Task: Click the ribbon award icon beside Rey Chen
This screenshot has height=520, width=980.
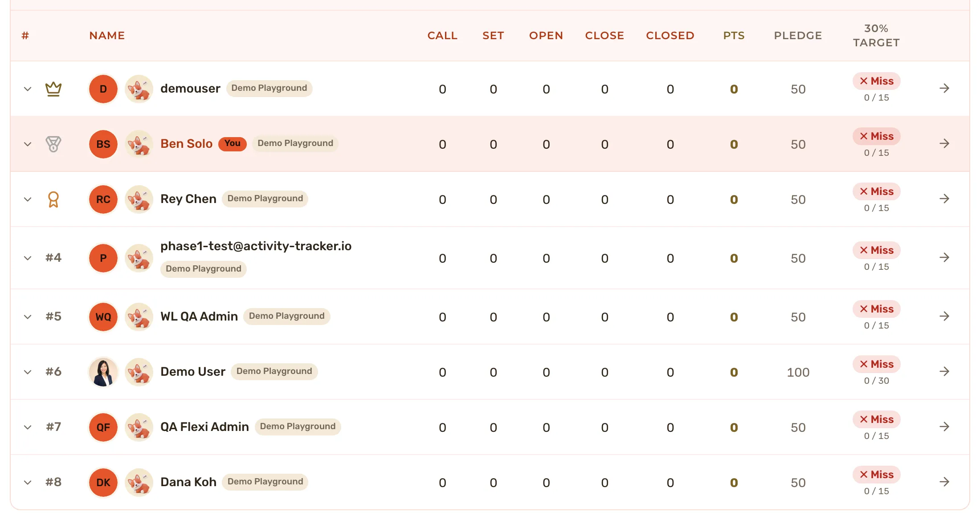Action: pos(53,199)
